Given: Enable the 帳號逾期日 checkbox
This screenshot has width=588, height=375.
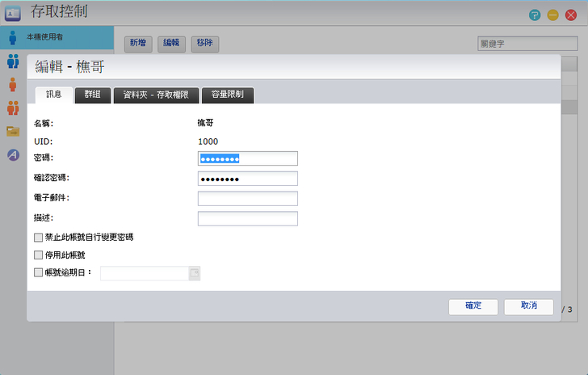Looking at the screenshot, I should (x=38, y=272).
